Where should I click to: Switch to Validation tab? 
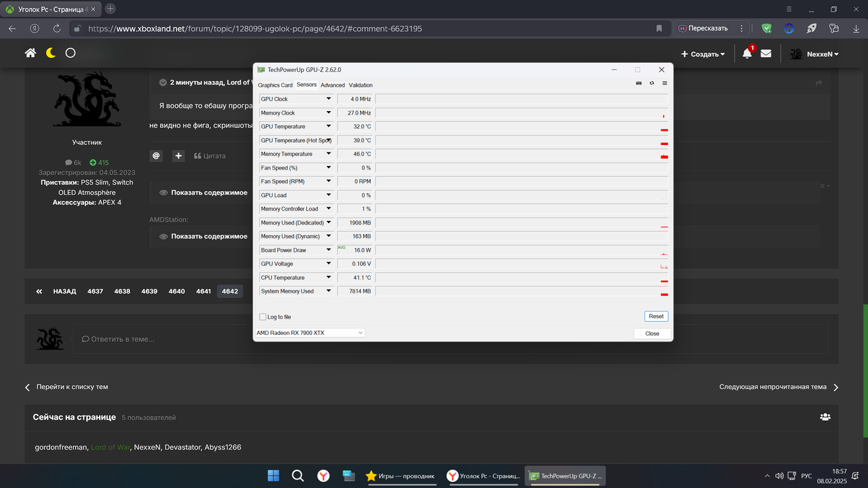pyautogui.click(x=361, y=85)
